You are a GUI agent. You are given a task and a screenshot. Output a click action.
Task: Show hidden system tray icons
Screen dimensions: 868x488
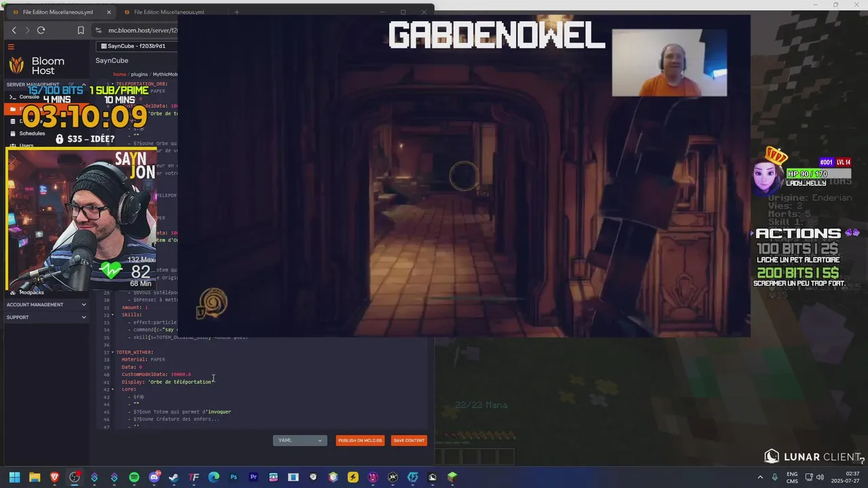tap(759, 477)
